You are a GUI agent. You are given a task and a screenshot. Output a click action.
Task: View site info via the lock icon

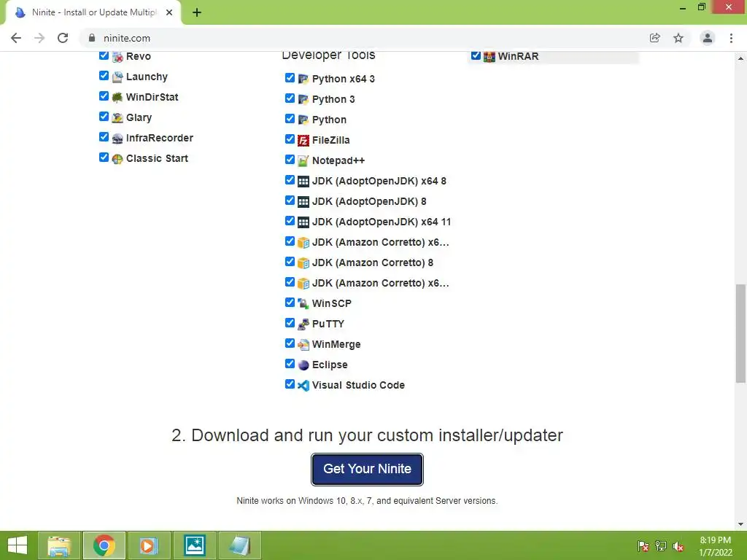[92, 38]
